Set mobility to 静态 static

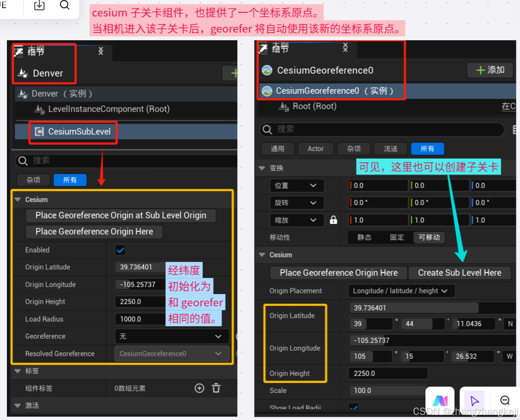click(364, 238)
